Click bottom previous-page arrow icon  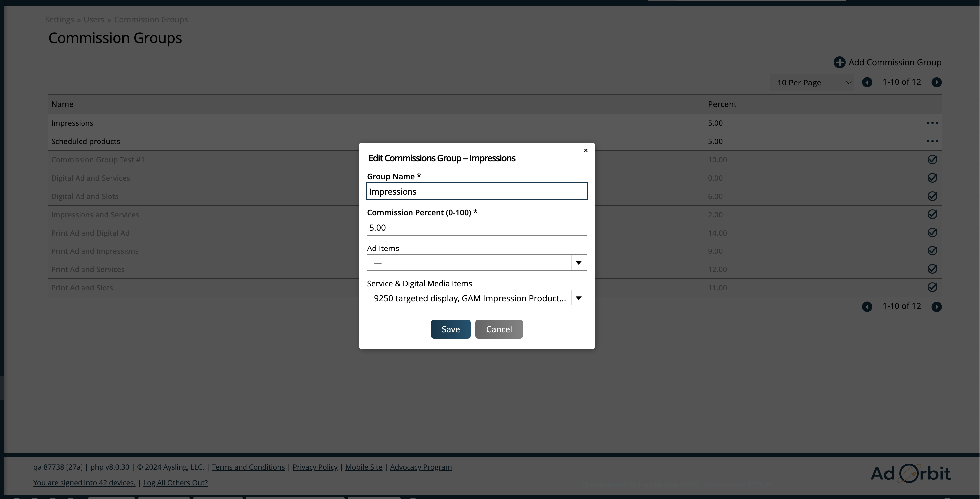[867, 306]
